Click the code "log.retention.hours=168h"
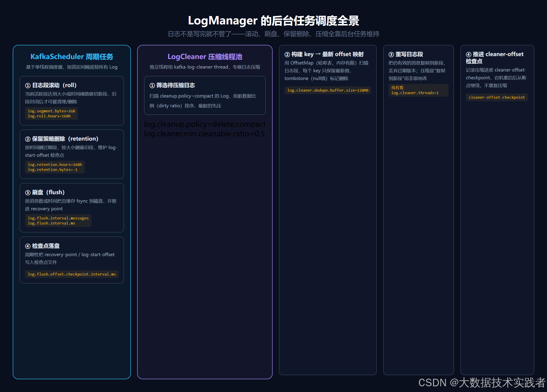 click(55, 165)
